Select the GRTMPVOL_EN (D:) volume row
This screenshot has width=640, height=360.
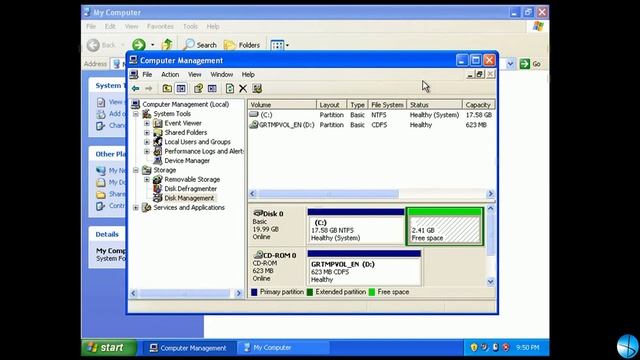coord(371,125)
